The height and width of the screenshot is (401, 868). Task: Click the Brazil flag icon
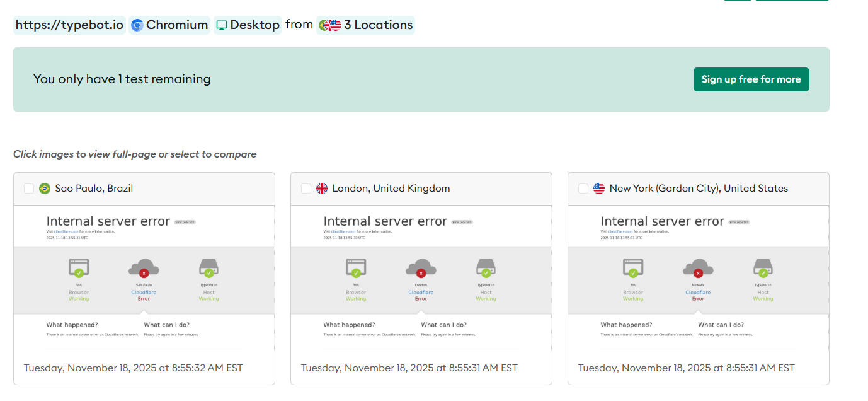click(45, 189)
